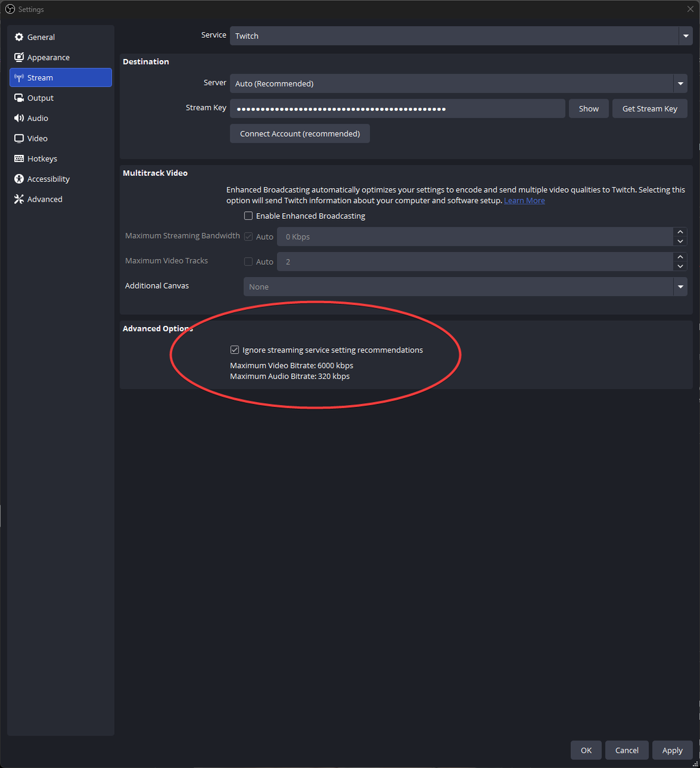Screen dimensions: 700x768
Task: Toggle Auto for Maximum Video Tracks
Action: [x=248, y=262]
